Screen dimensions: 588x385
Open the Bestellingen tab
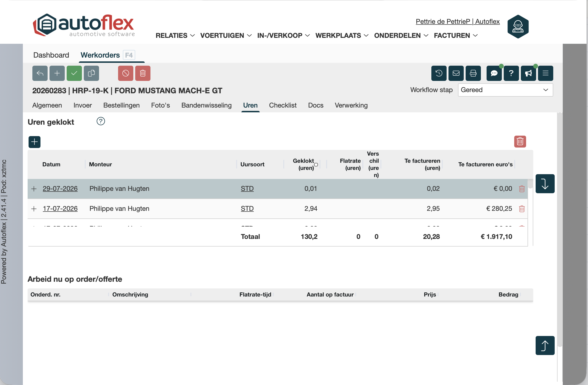(121, 105)
